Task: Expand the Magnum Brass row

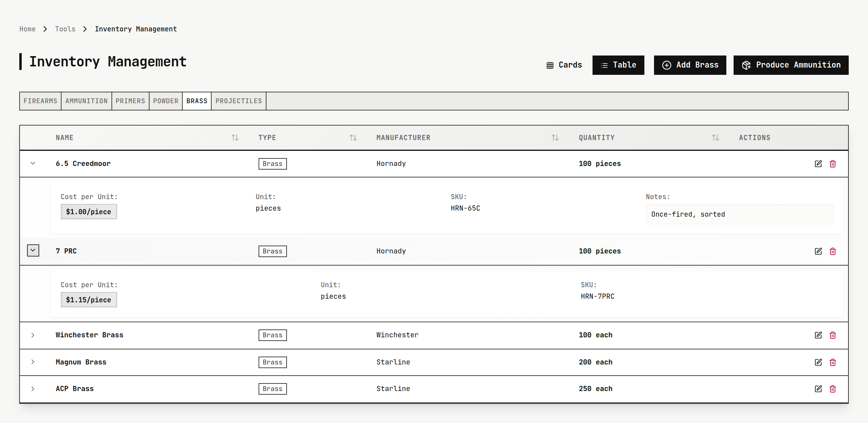Action: (x=33, y=362)
